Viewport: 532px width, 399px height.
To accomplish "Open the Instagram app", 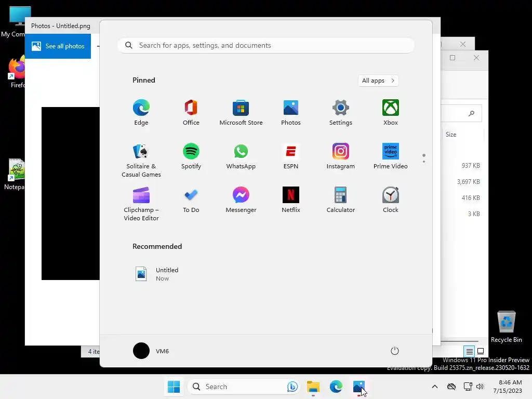I will coord(341,156).
